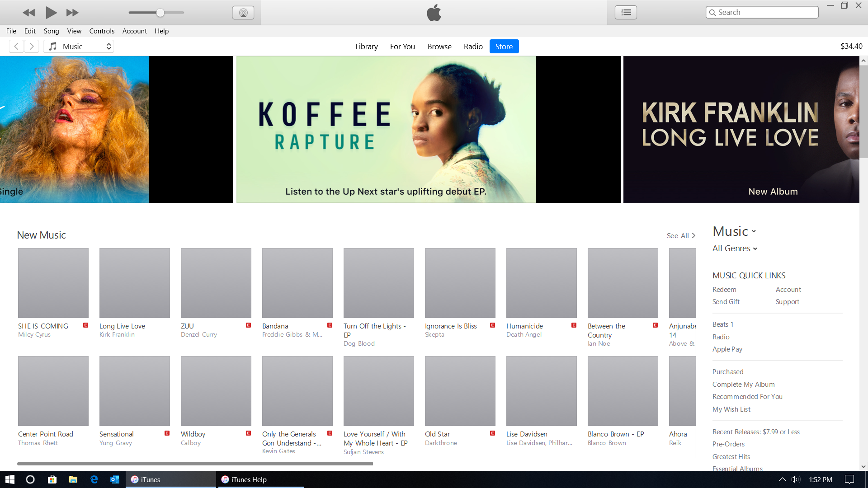Viewport: 868px width, 488px height.
Task: Expand the Music media type selector
Action: (x=79, y=47)
